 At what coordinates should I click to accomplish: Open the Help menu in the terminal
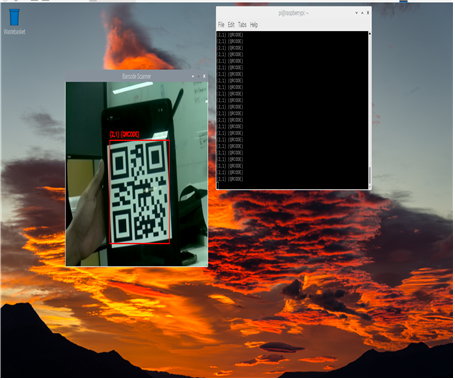254,25
